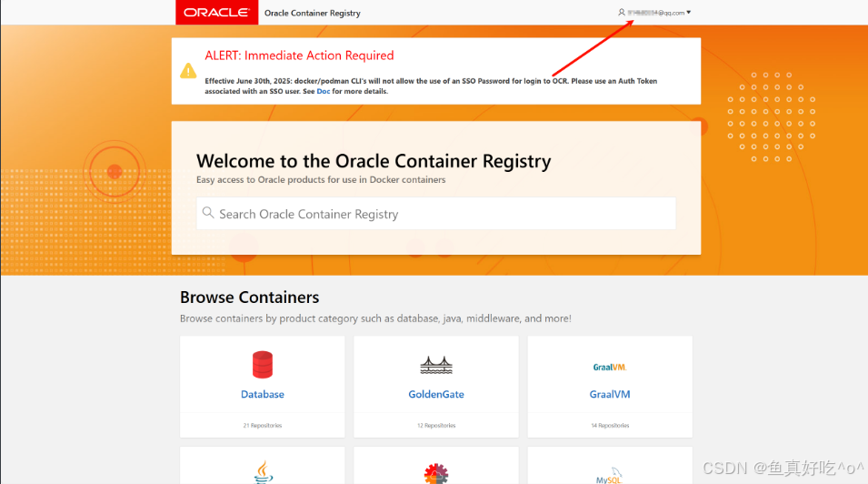Open the GoldenGate category link
This screenshot has height=484, width=868.
click(x=436, y=394)
